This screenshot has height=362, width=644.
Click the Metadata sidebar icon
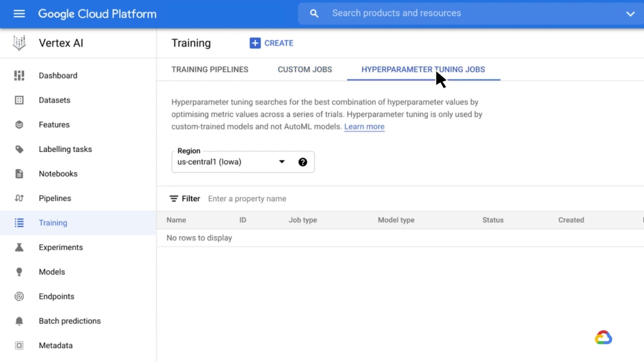tap(19, 345)
